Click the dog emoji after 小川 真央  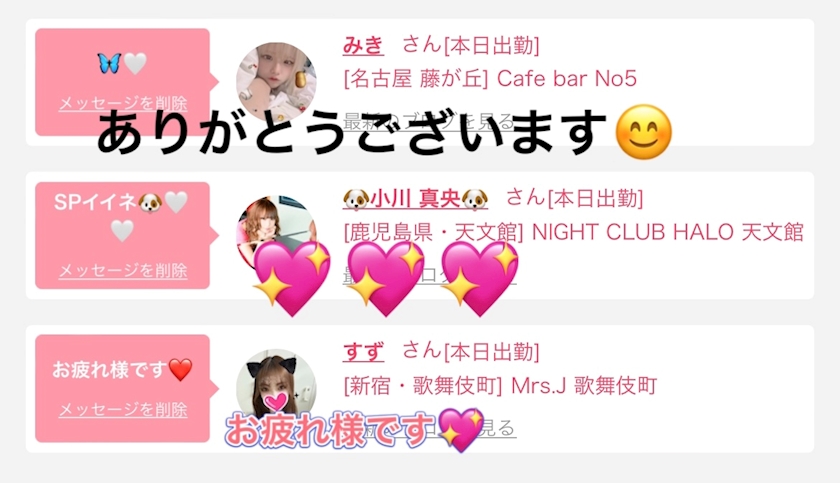[x=475, y=199]
